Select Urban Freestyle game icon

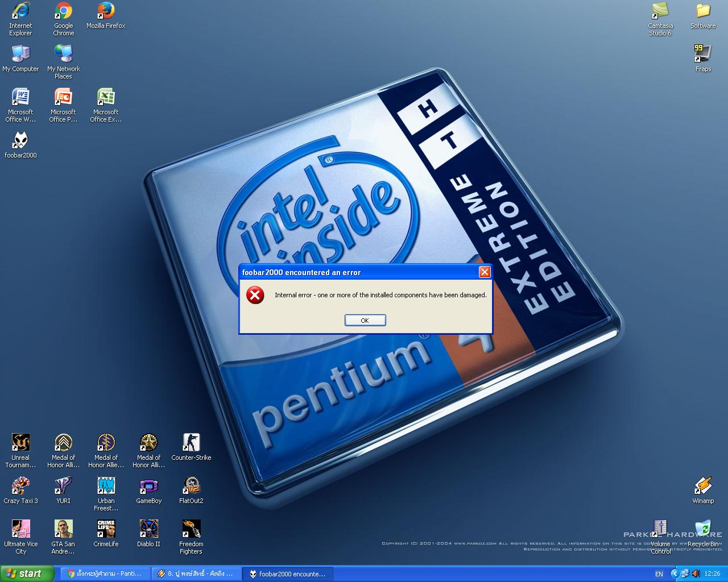106,494
